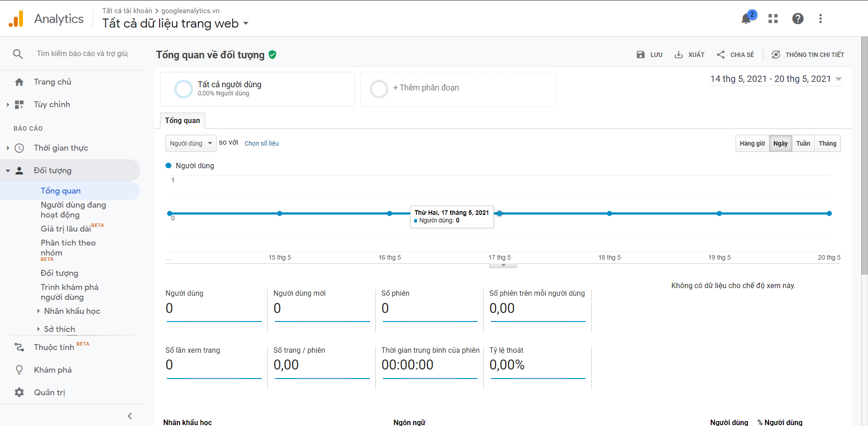Open the three-dot more options menu
This screenshot has height=426, width=868.
click(x=821, y=19)
